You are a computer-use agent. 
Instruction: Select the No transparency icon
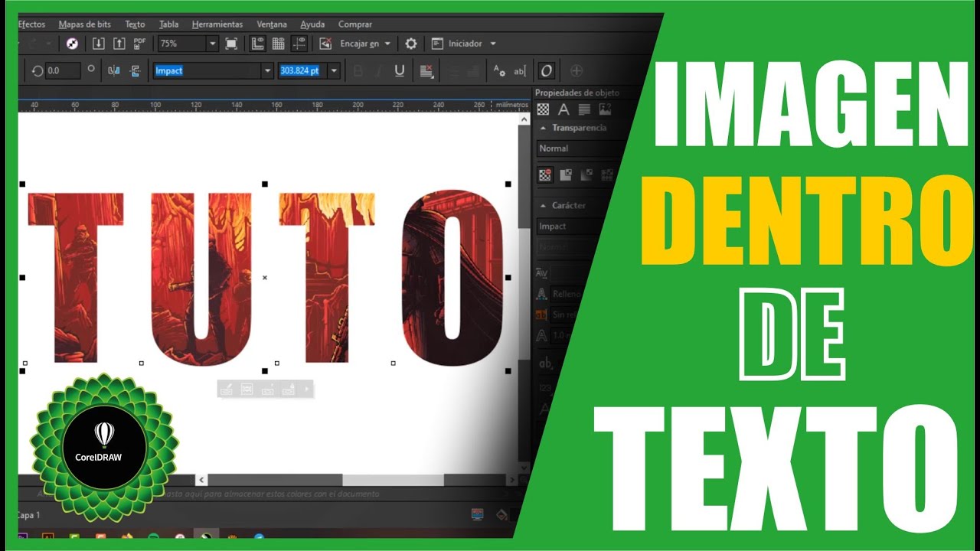[544, 175]
